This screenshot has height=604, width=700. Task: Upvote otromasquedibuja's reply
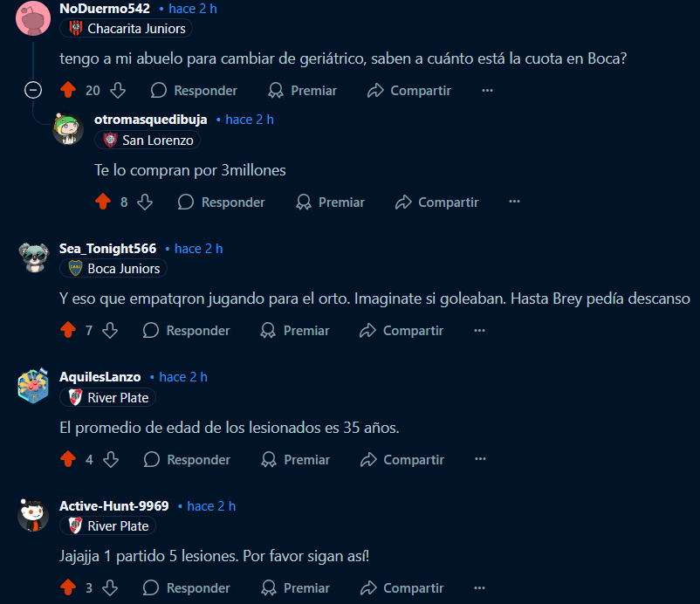tap(103, 202)
